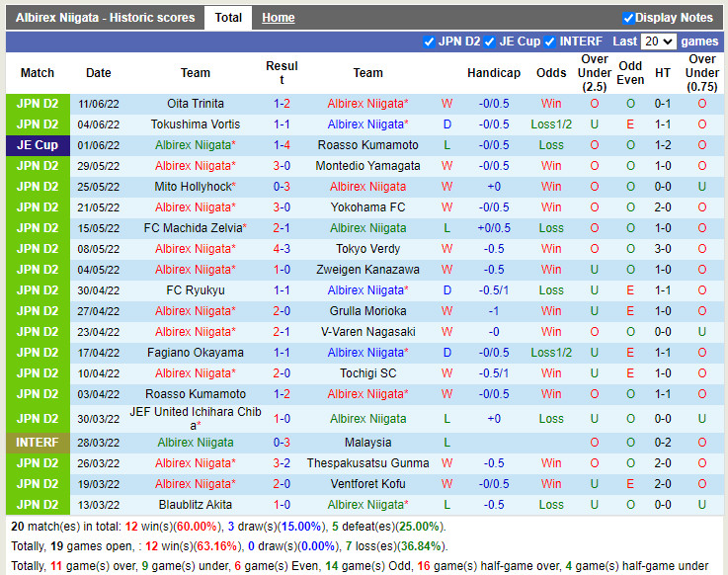Uncheck the JE Cup filter checkbox

click(490, 41)
